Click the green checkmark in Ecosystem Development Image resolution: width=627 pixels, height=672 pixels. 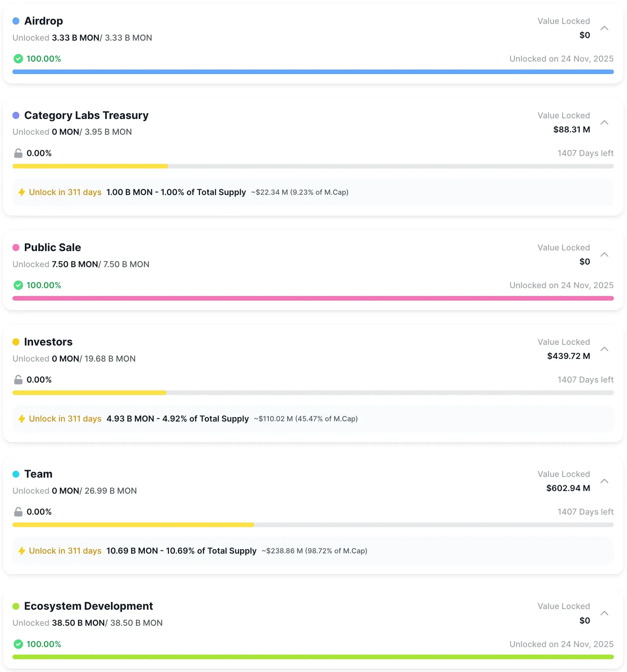18,644
